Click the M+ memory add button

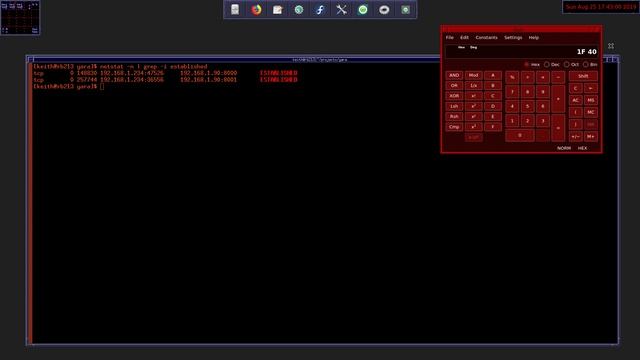point(591,137)
